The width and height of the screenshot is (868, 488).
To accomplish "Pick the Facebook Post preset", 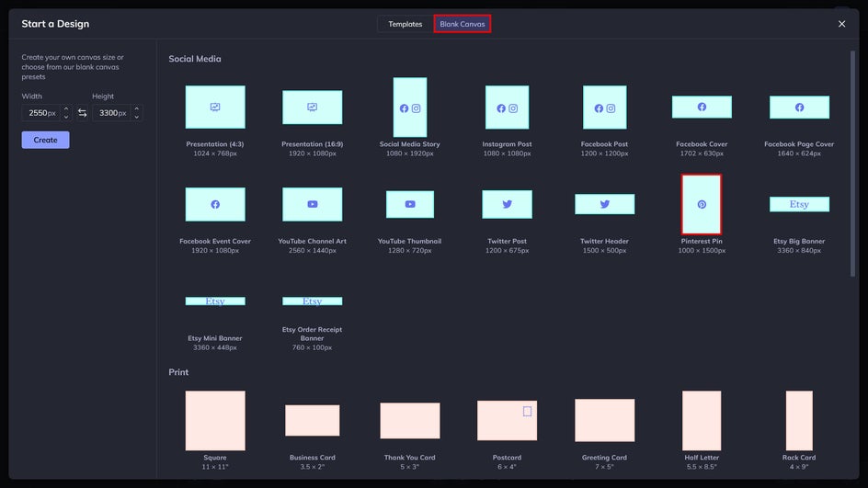I will 604,108.
